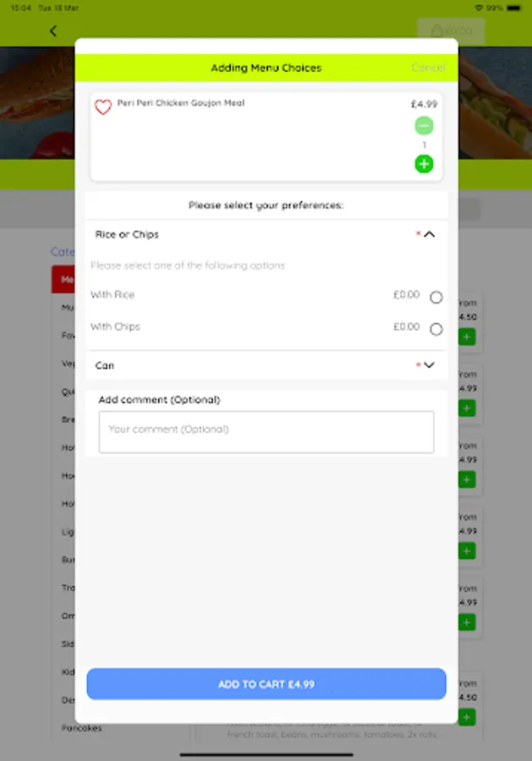The width and height of the screenshot is (532, 761).
Task: Collapse the Rice or Chips section
Action: tap(430, 234)
